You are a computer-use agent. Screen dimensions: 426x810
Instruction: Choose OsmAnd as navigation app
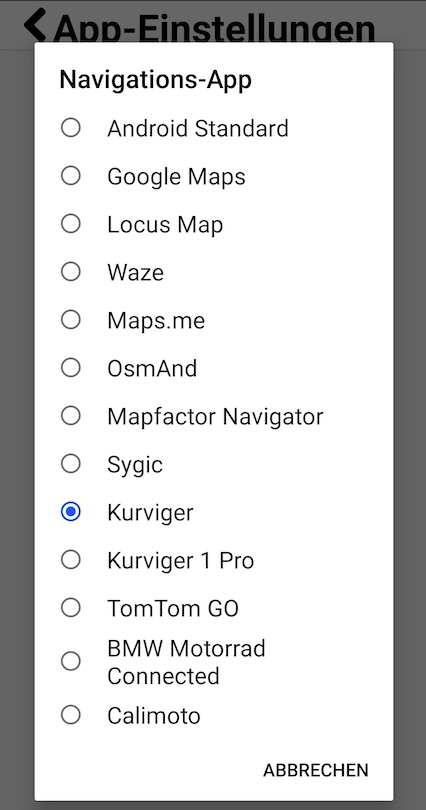tap(71, 368)
